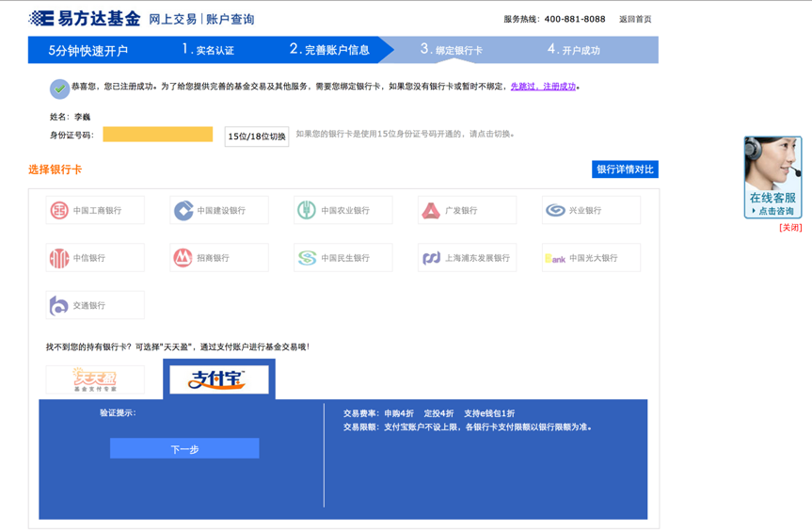
Task: Choose 广发银行 bank option
Action: [x=467, y=210]
